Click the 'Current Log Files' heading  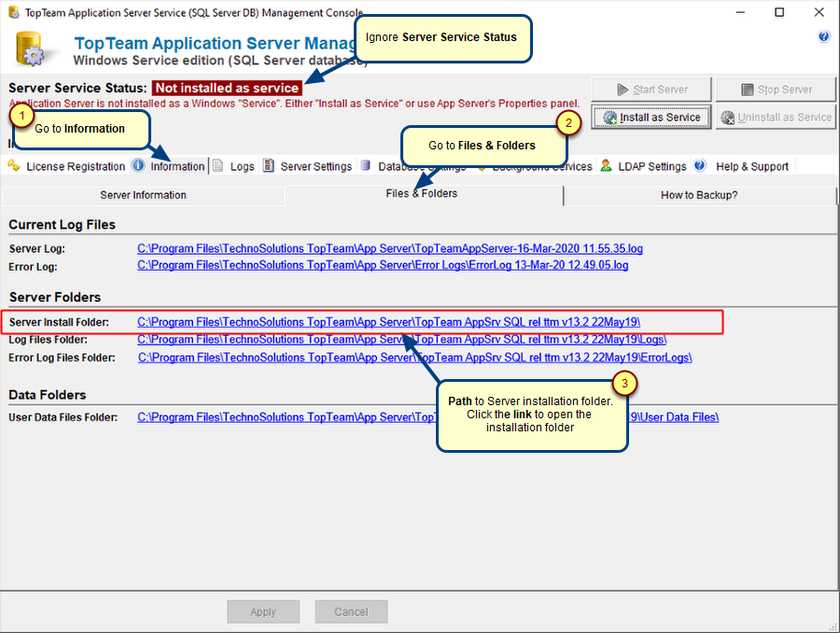coord(63,225)
